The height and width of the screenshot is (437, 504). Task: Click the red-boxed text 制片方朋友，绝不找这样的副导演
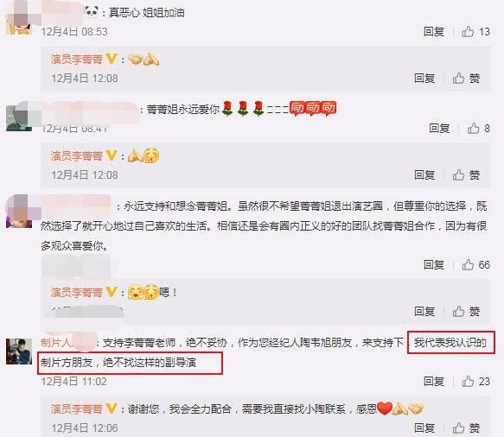coord(118,363)
